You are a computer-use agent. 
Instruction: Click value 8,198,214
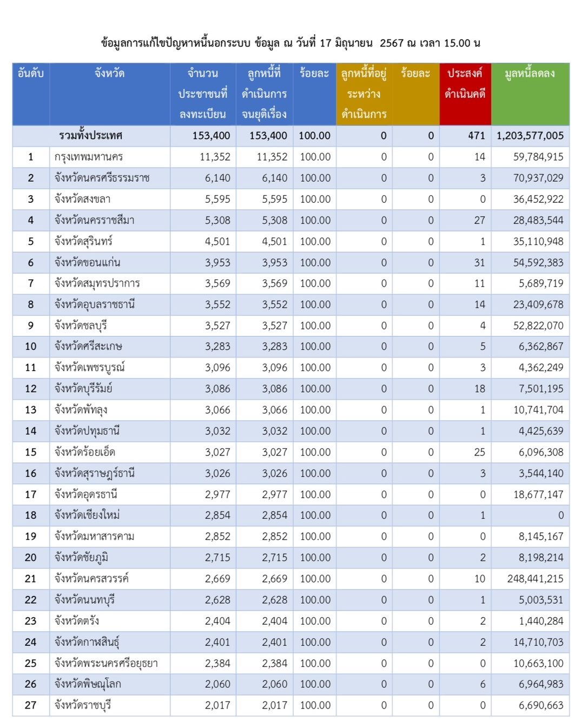pos(541,557)
